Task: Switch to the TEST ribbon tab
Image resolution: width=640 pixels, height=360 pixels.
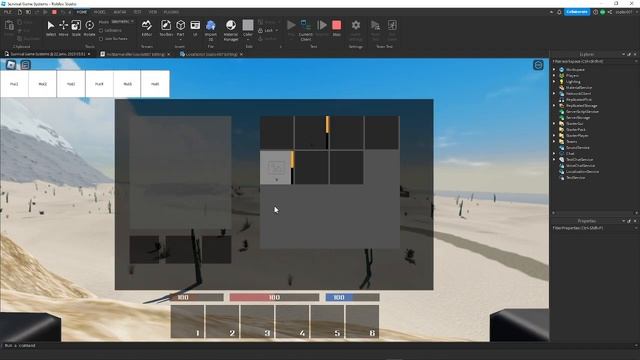Action: pos(138,12)
